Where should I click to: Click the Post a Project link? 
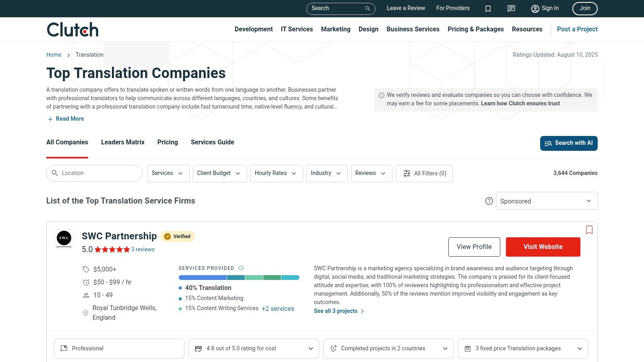577,29
